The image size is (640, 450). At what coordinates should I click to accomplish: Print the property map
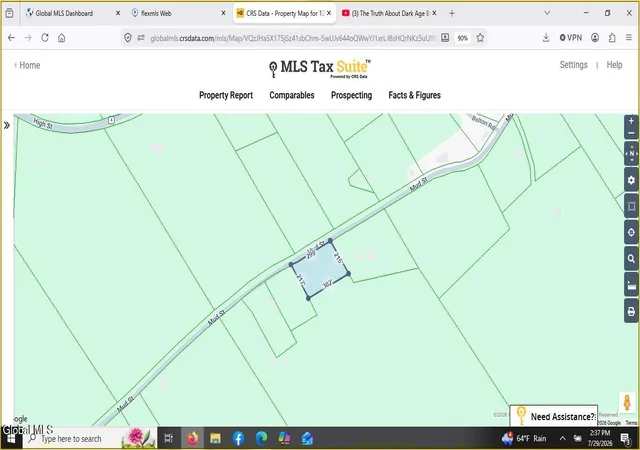pyautogui.click(x=631, y=312)
